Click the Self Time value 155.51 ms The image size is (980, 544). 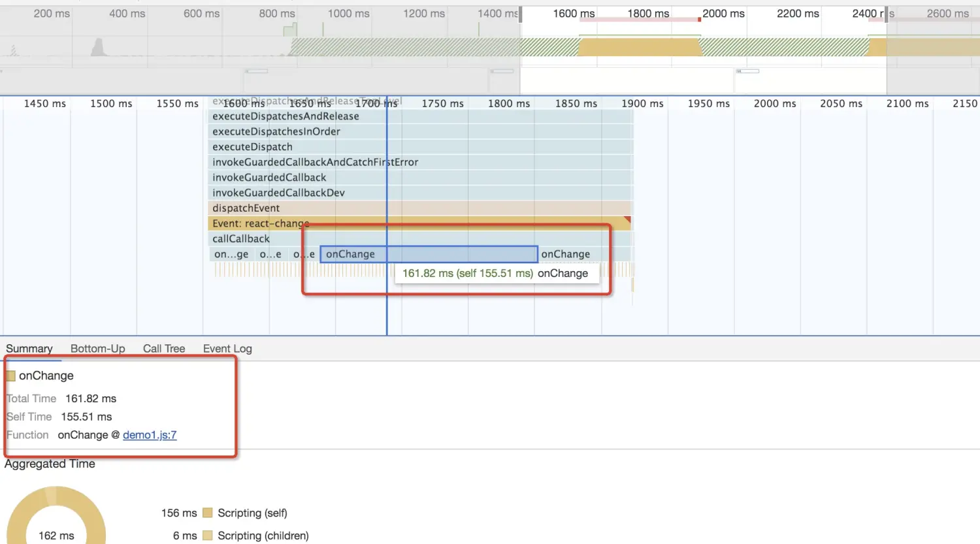click(86, 417)
